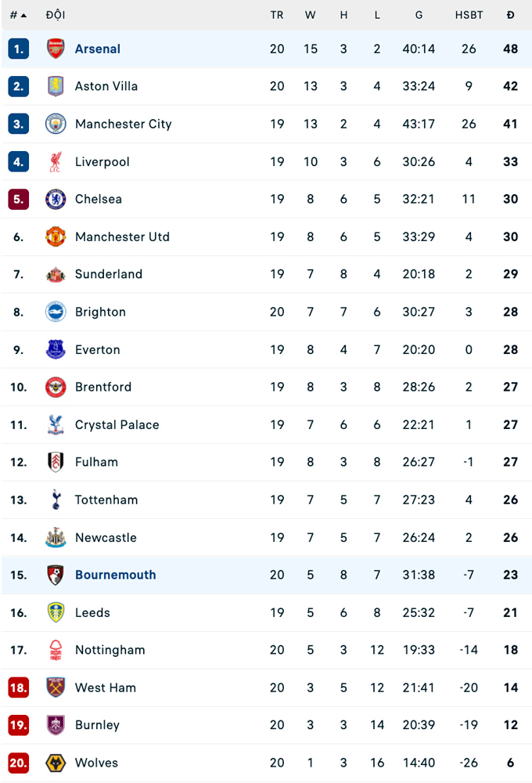The width and height of the screenshot is (532, 783).
Task: Click the Liverpool club crest
Action: [56, 161]
